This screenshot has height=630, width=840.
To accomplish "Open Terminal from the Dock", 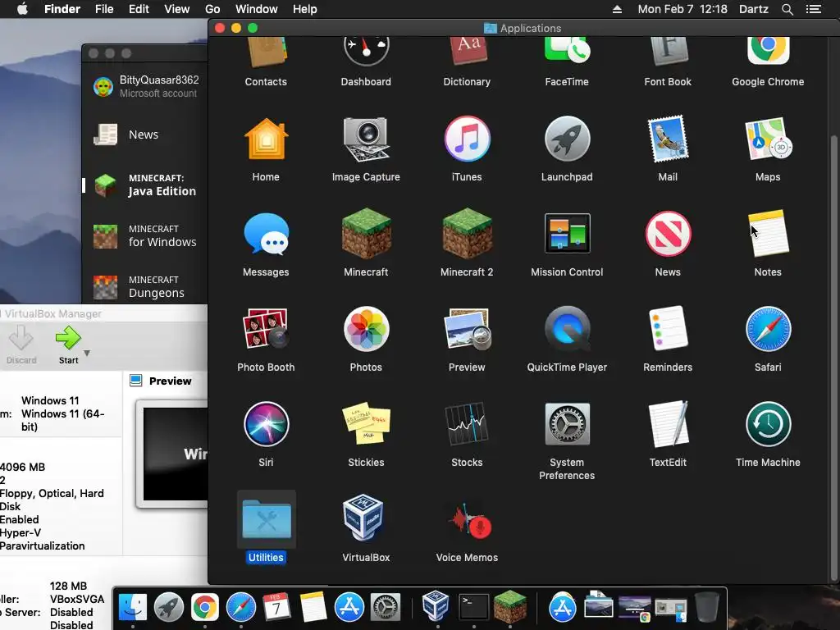I will (x=473, y=607).
